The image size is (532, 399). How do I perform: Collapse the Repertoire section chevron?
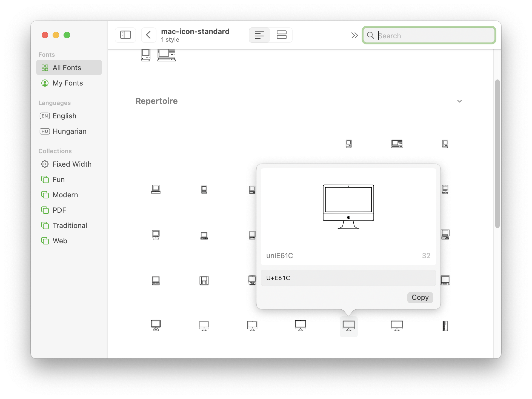tap(459, 101)
